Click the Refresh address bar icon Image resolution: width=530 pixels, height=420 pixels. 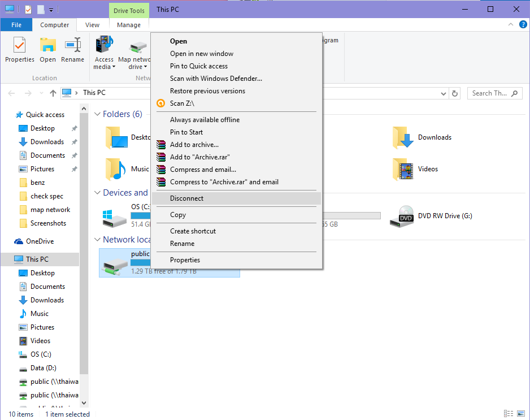[x=455, y=93]
